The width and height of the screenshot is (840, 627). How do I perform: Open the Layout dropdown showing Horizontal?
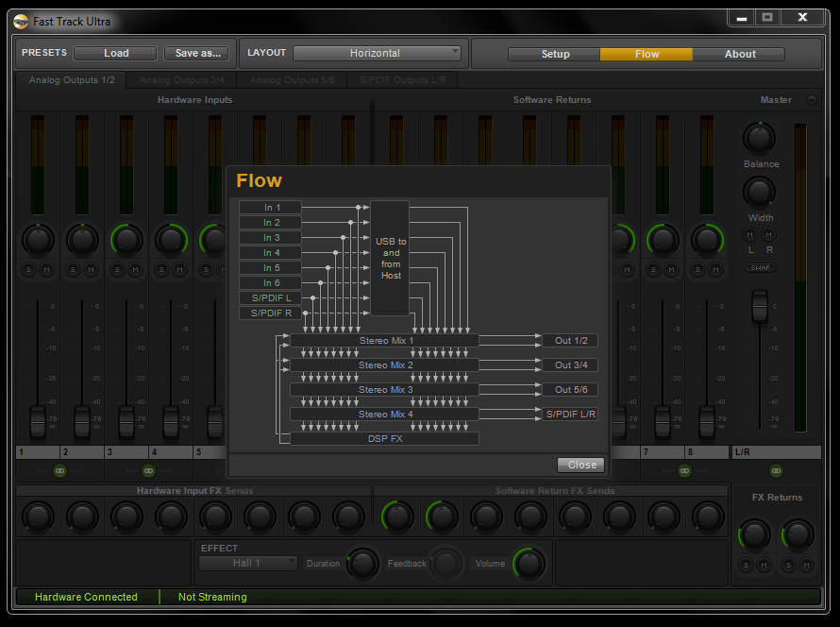377,54
